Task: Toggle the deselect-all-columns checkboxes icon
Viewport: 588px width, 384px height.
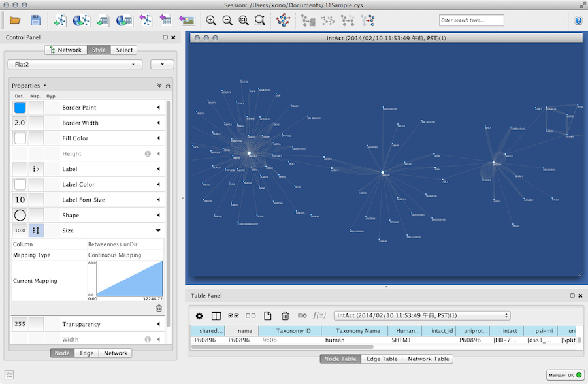Action: [250, 315]
